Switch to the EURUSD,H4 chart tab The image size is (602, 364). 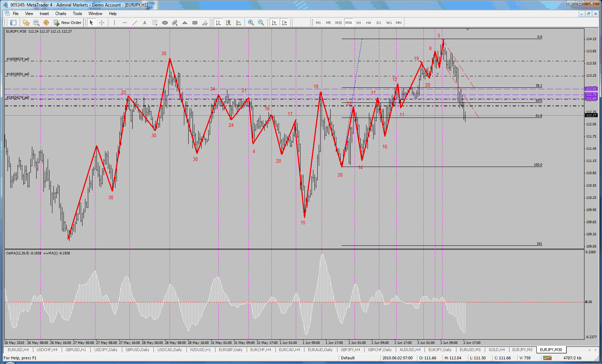click(x=18, y=350)
